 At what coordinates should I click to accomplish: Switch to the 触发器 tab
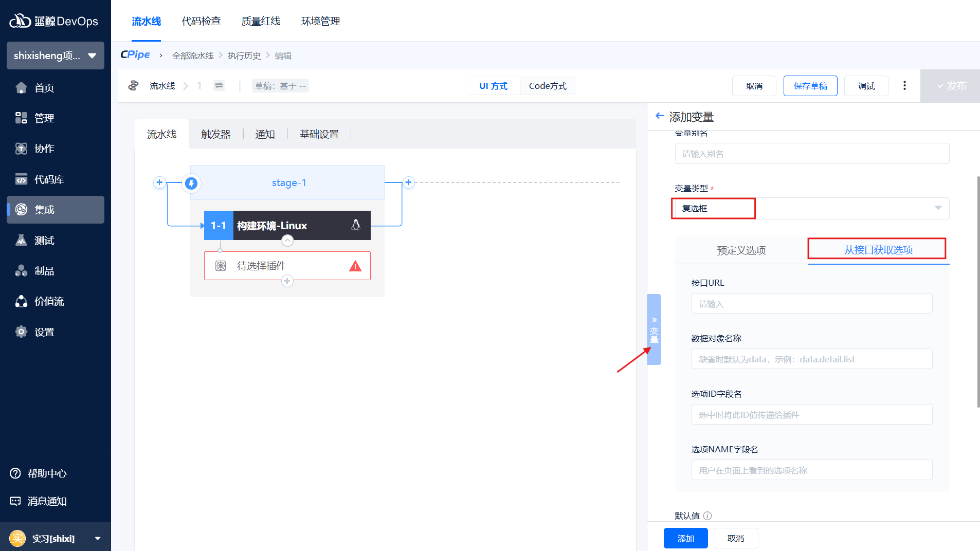[x=215, y=134]
